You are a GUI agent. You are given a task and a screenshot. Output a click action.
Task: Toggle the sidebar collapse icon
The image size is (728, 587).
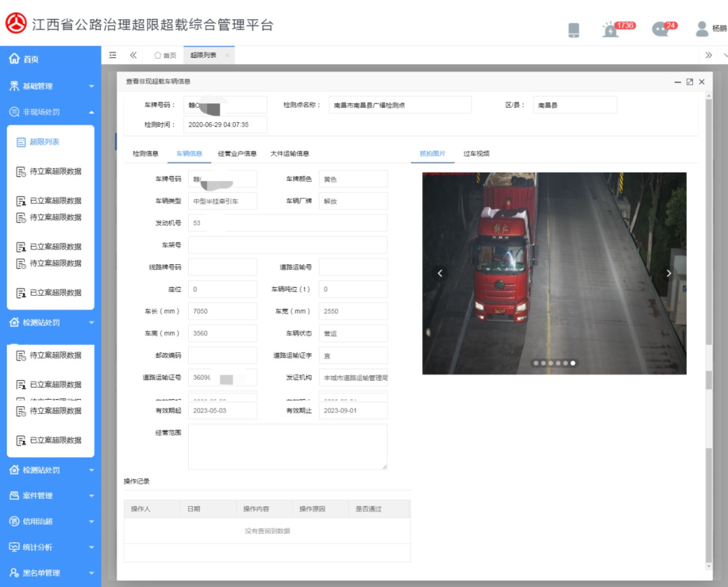point(113,55)
